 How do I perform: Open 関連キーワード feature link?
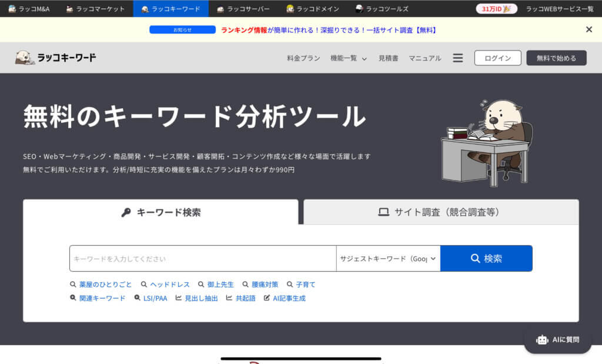pyautogui.click(x=102, y=298)
